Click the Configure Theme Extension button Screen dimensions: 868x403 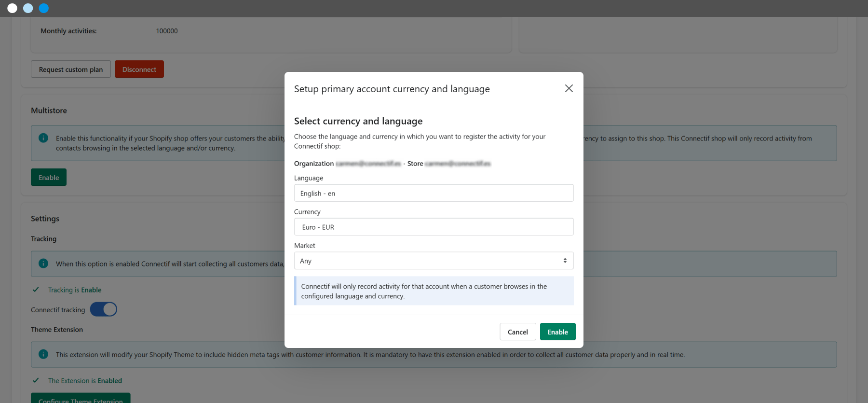tap(81, 399)
